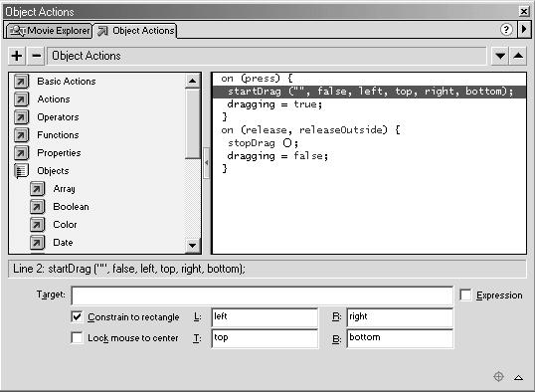Click the Color object icon
The image size is (535, 392).
pos(37,225)
